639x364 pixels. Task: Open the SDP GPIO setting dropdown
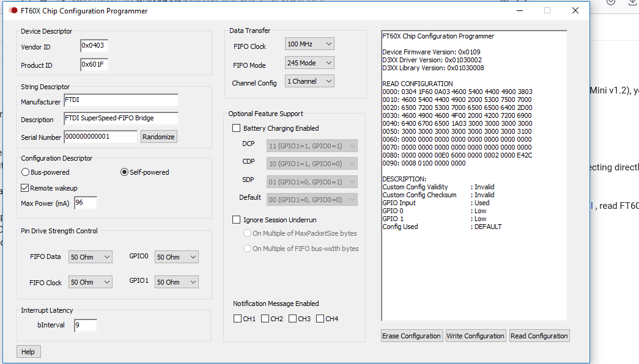click(312, 181)
